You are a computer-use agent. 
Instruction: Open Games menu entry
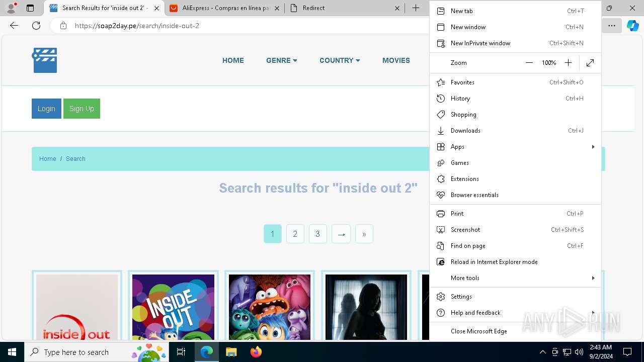coord(515,163)
